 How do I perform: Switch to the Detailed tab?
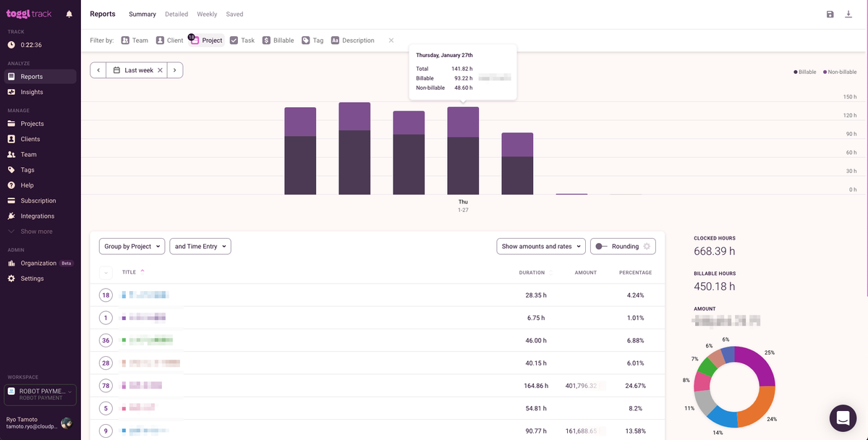pos(176,14)
